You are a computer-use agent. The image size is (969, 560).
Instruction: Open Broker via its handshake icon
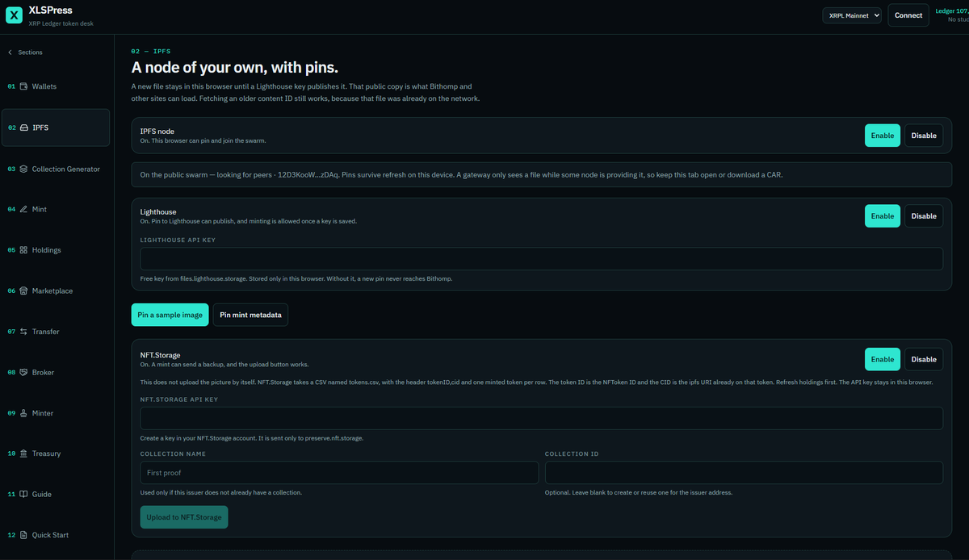24,372
